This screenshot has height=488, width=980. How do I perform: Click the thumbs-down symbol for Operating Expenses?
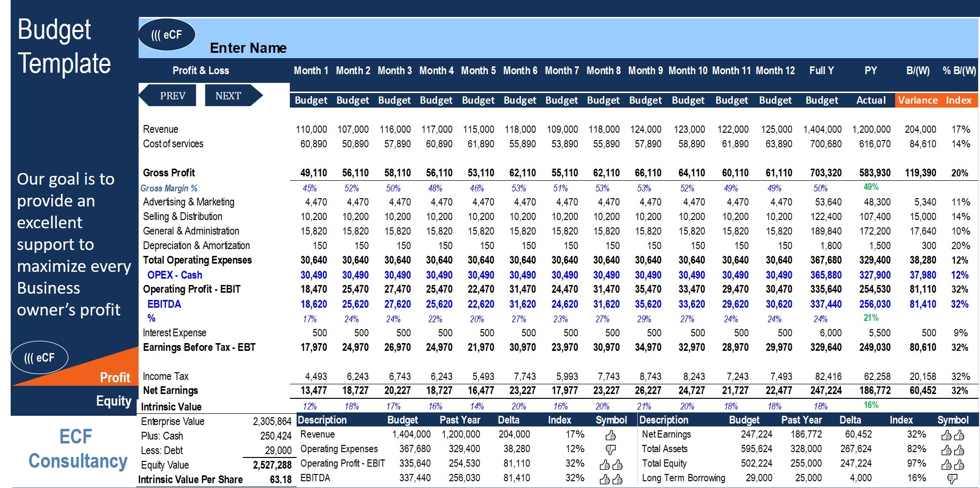click(x=611, y=449)
